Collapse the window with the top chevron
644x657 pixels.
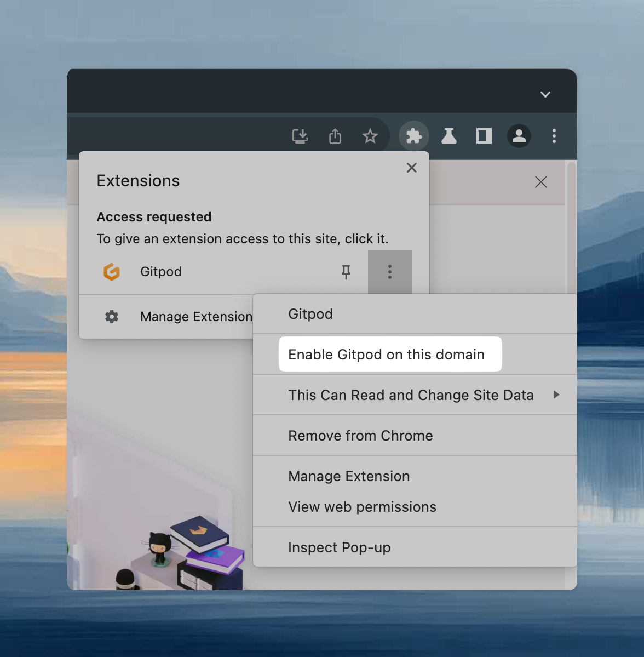(545, 94)
